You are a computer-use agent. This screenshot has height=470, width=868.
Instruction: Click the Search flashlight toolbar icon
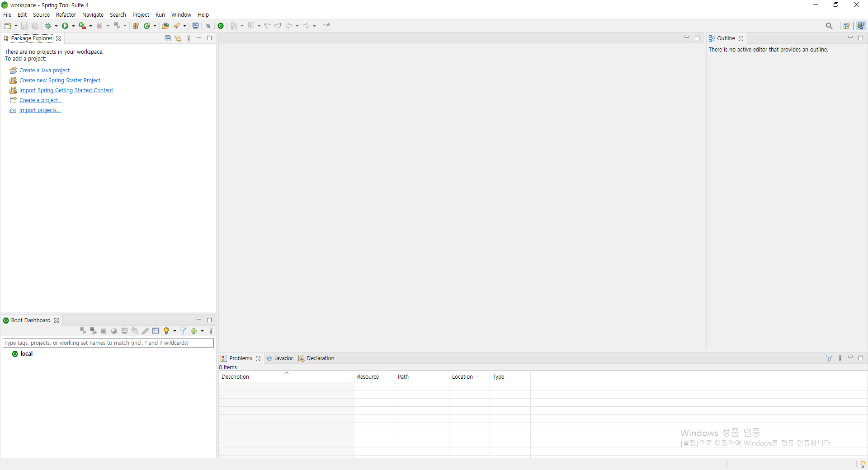(176, 26)
